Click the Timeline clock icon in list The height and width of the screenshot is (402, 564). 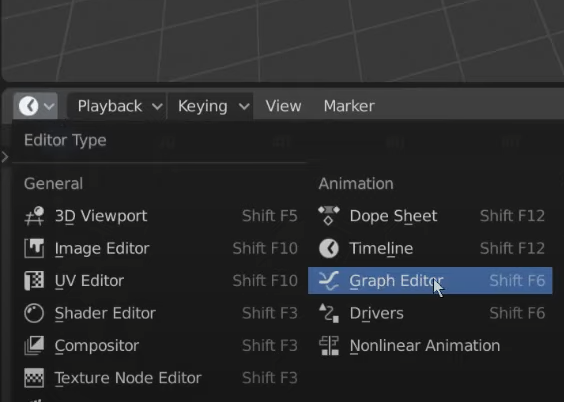(329, 248)
